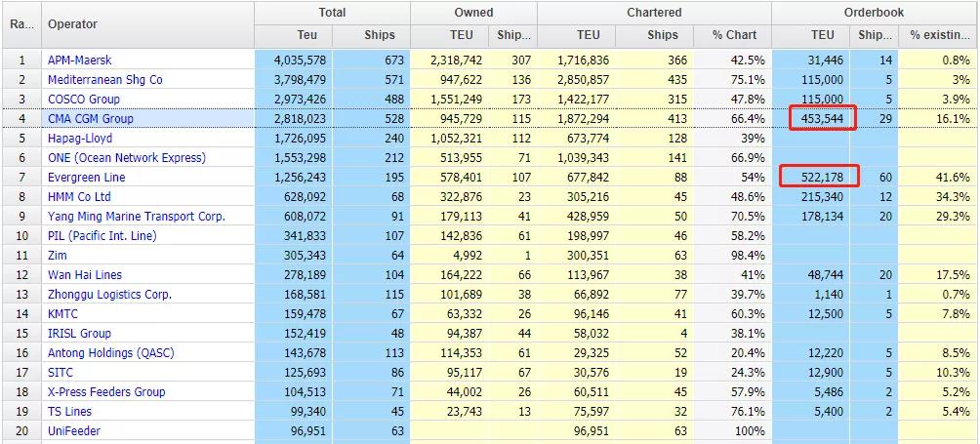Open the Zim operator link

[58, 256]
